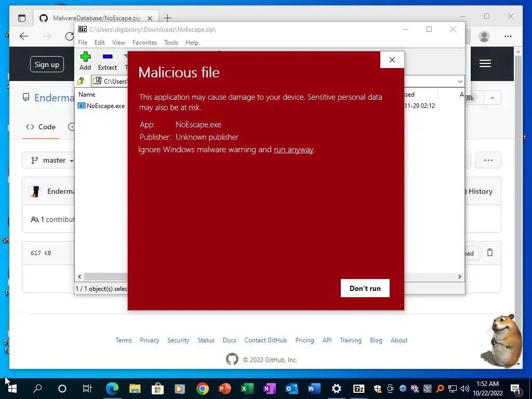Open the browser tab actions icon
This screenshot has width=532, height=399.
pyautogui.click(x=22, y=18)
